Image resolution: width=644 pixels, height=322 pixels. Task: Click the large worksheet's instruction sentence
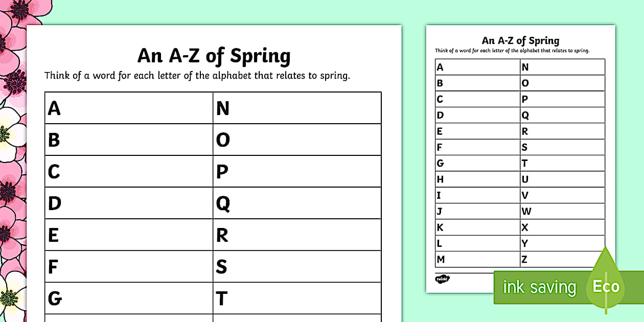pyautogui.click(x=197, y=76)
